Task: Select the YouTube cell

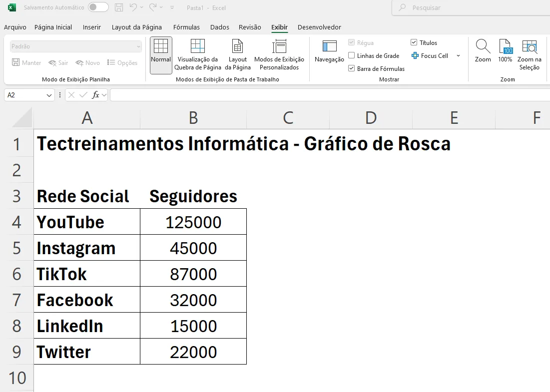Action: [x=87, y=222]
